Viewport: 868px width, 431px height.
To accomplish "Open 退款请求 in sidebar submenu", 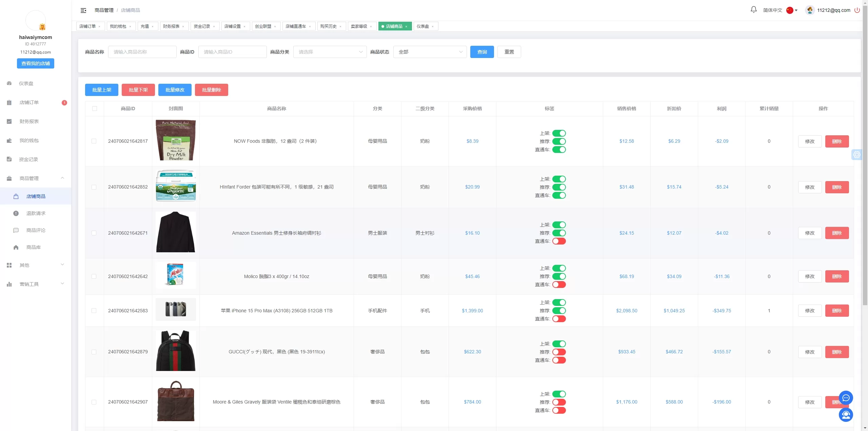I will coord(36,213).
